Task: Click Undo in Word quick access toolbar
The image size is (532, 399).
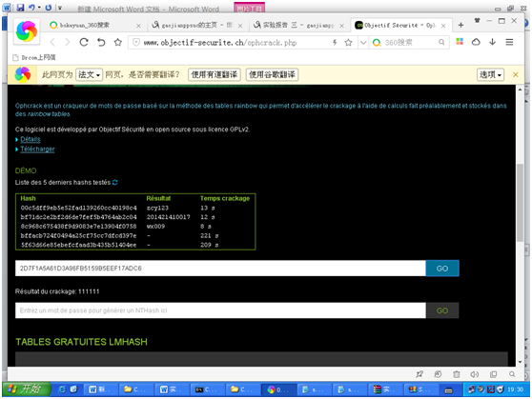Action: click(31, 7)
